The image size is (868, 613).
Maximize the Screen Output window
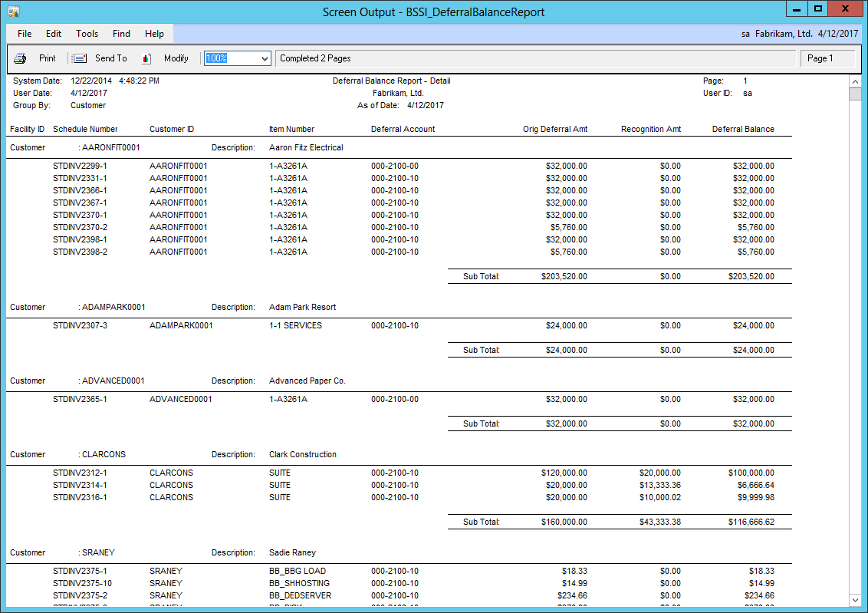pyautogui.click(x=818, y=9)
